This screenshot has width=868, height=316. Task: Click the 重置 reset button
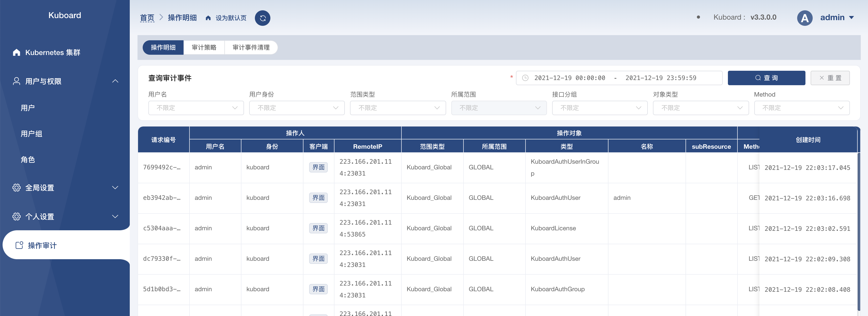tap(830, 78)
